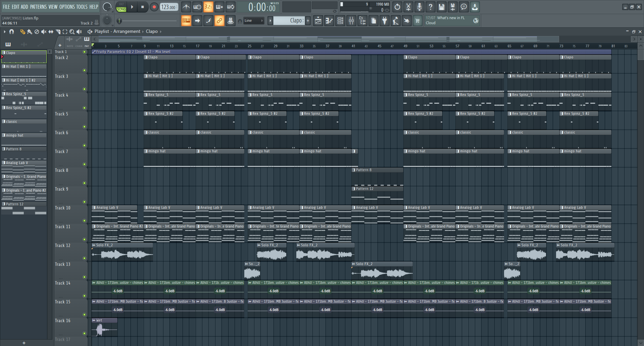Activate the Select tool in Playlist toolbar
The image size is (644, 346).
[65, 32]
